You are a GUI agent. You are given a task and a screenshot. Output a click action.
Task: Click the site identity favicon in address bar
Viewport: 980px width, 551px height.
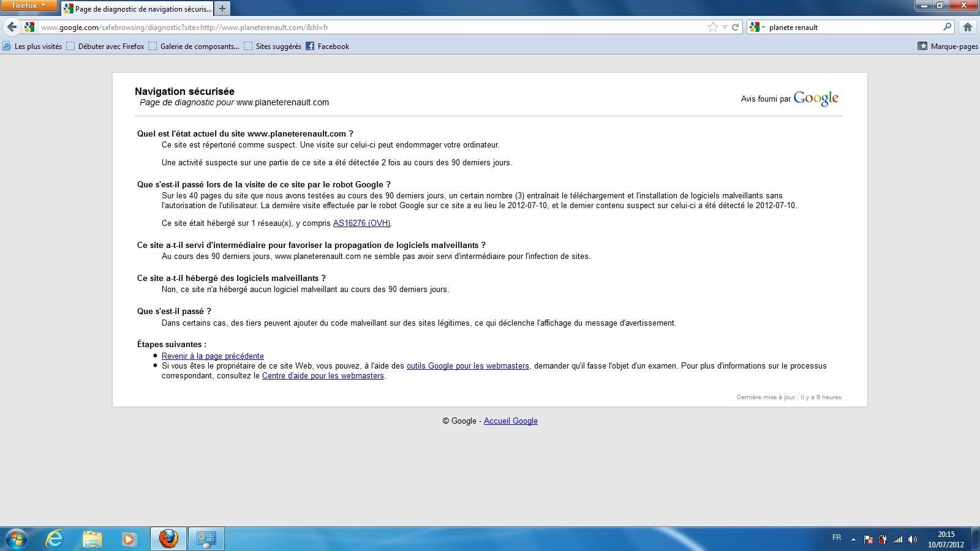29,27
